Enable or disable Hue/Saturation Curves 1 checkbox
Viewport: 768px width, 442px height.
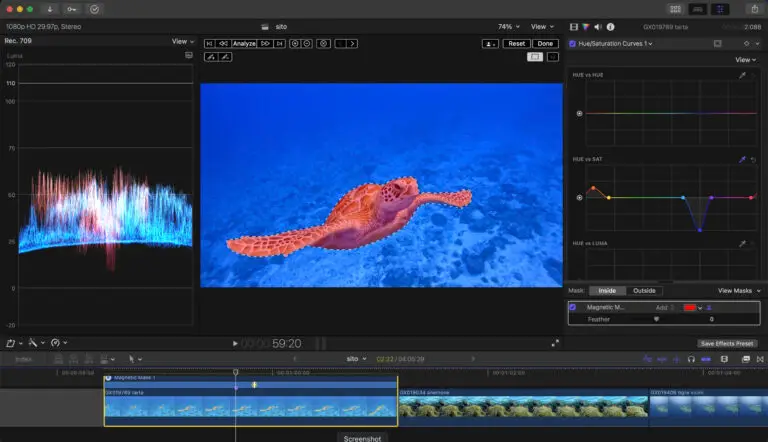572,44
